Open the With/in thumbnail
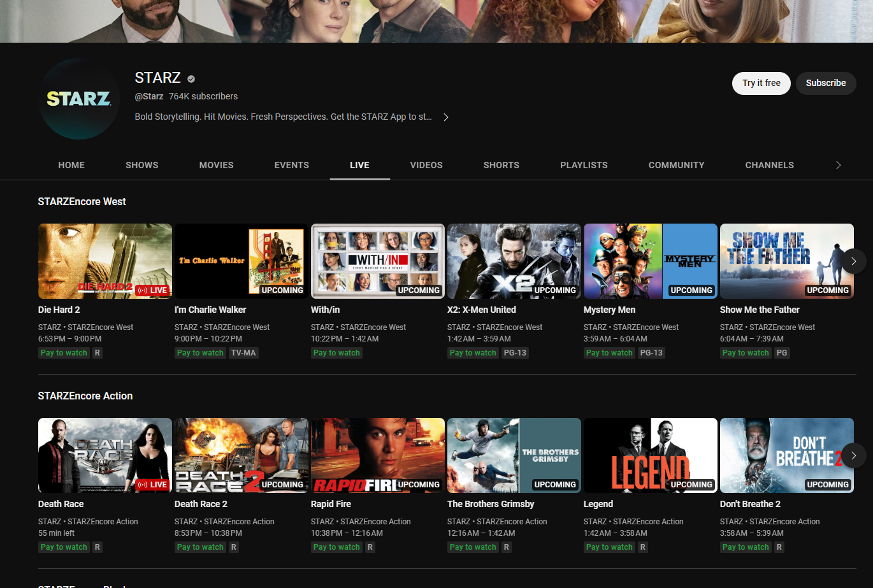The width and height of the screenshot is (873, 588). [x=378, y=261]
